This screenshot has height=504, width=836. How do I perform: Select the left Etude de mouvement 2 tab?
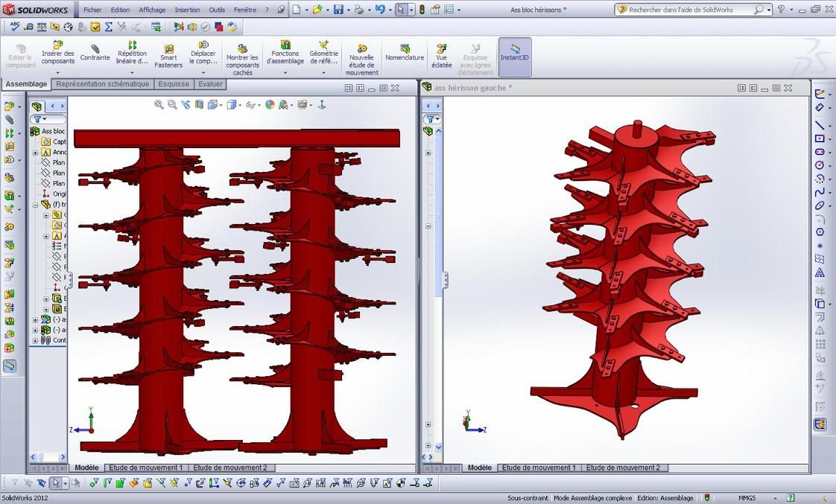tap(229, 468)
